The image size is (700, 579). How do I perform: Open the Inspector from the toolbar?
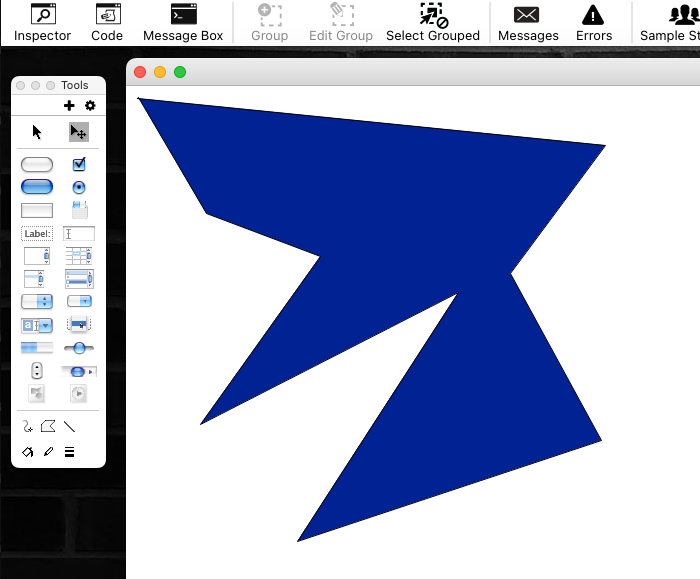pos(42,22)
